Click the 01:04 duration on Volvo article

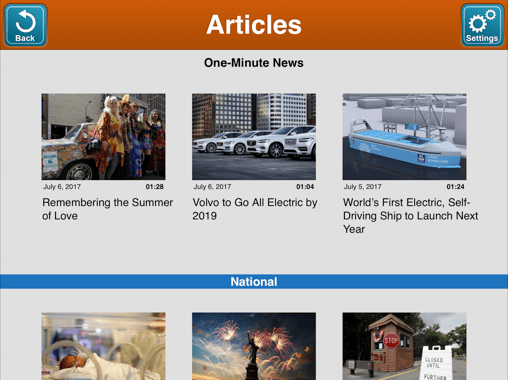(x=305, y=187)
